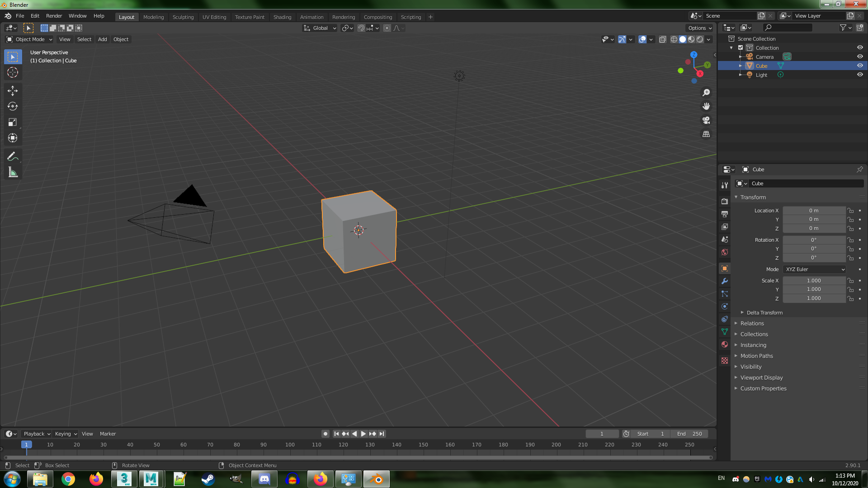The height and width of the screenshot is (488, 868).
Task: Click the End frame field
Action: point(690,434)
